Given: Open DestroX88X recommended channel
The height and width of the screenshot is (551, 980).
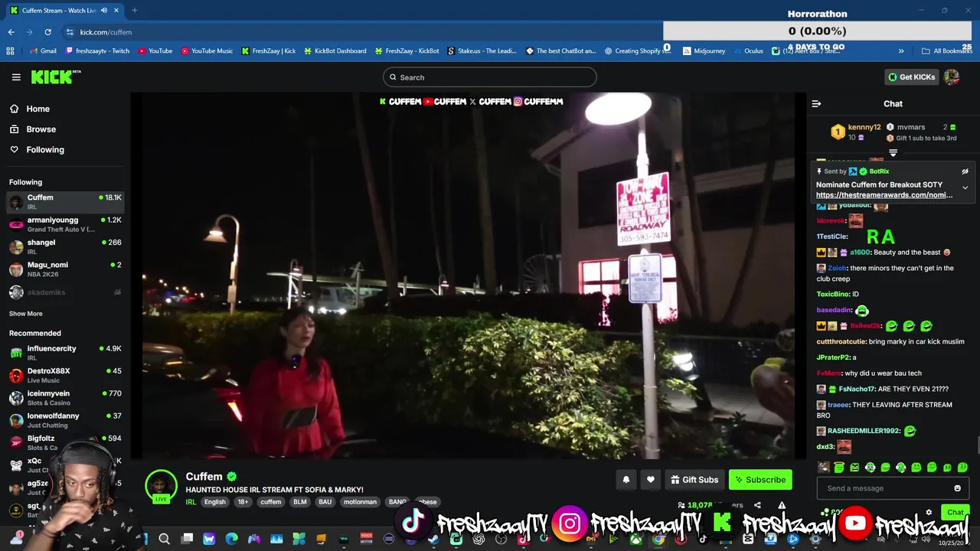Looking at the screenshot, I should coord(65,375).
